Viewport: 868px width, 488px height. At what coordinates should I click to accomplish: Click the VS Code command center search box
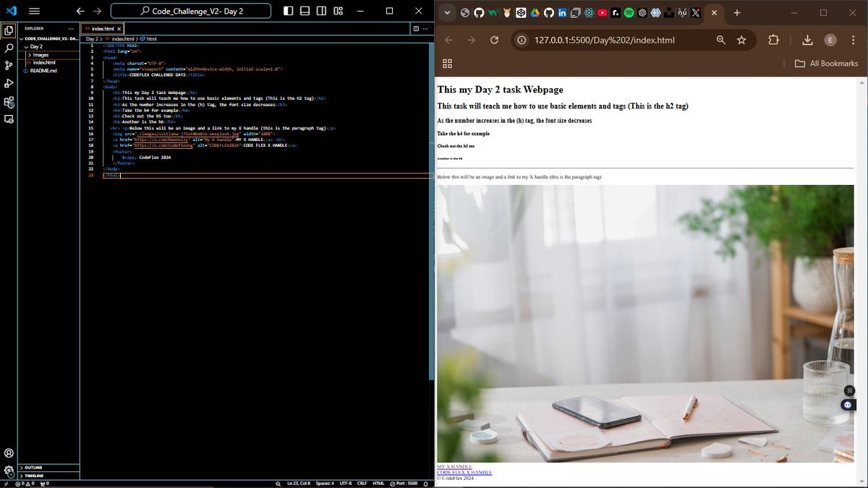click(191, 11)
